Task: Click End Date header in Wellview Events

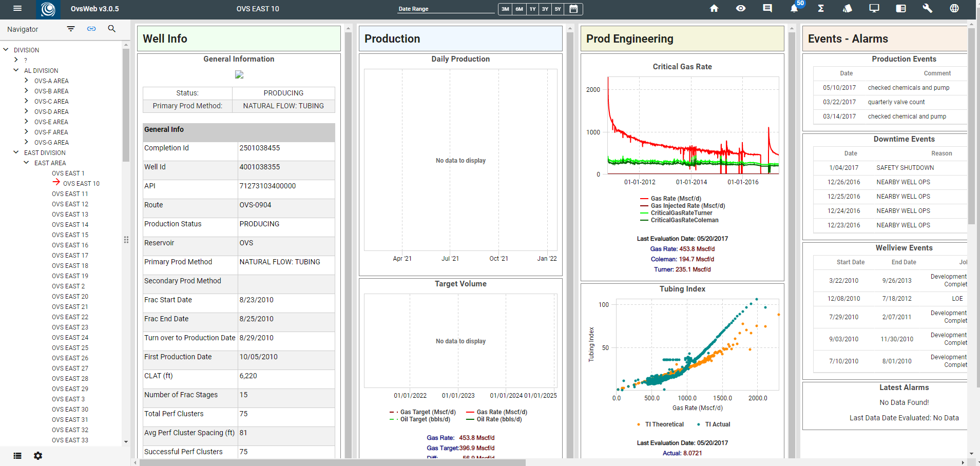Action: coord(904,262)
